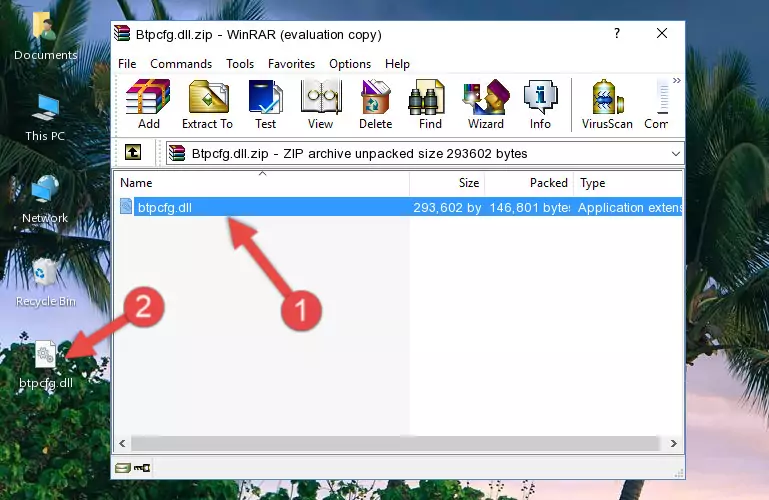The image size is (769, 500).
Task: Click the horizontal scrollbar left arrow
Action: tap(123, 444)
